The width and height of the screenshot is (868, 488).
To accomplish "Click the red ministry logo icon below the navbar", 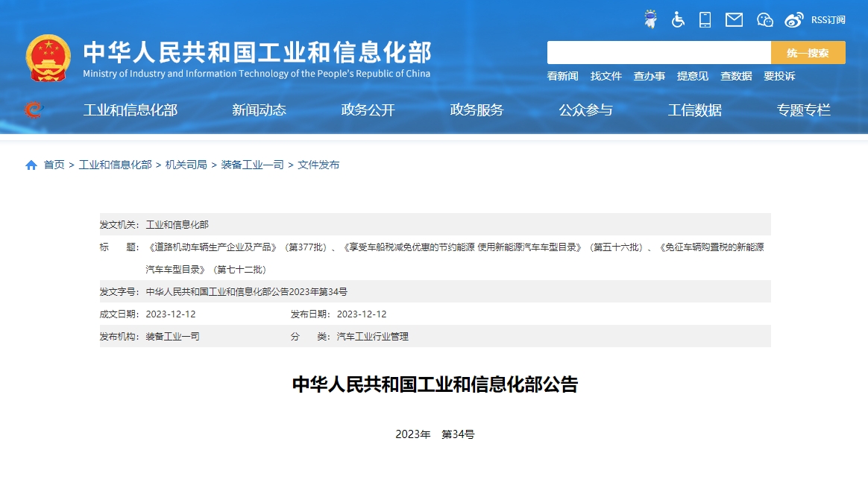I will pyautogui.click(x=33, y=109).
